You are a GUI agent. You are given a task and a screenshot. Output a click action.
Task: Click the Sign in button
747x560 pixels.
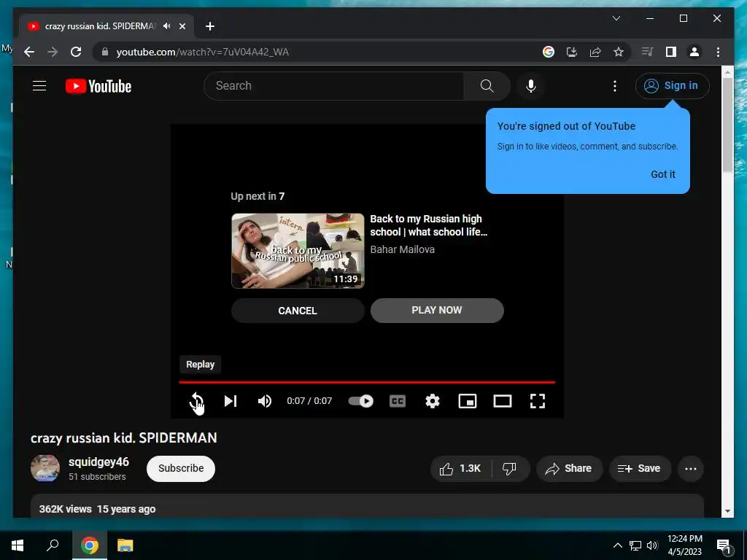coord(672,86)
